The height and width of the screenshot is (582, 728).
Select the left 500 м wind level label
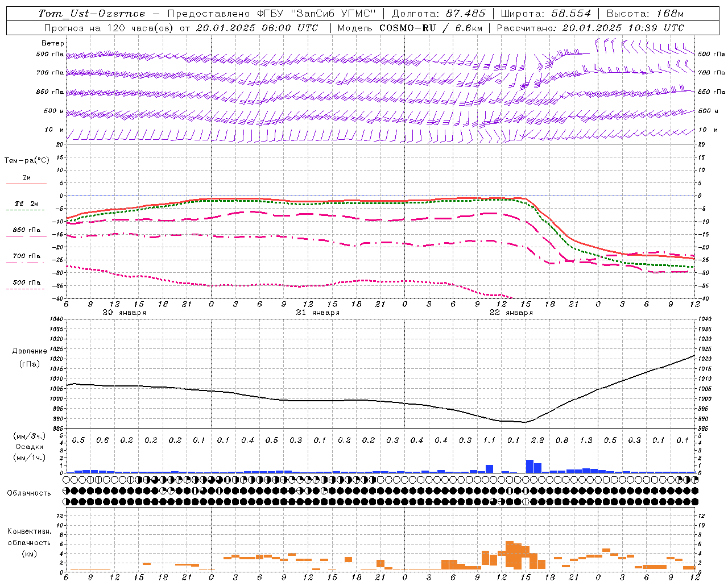(x=55, y=111)
